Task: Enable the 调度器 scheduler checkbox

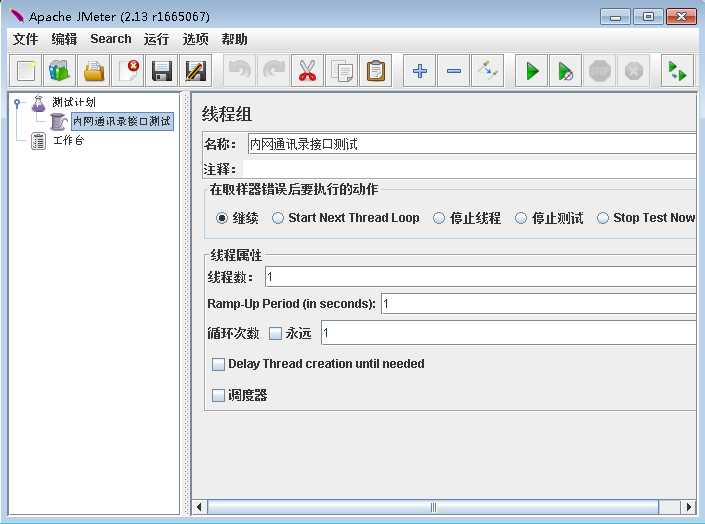Action: tap(218, 395)
